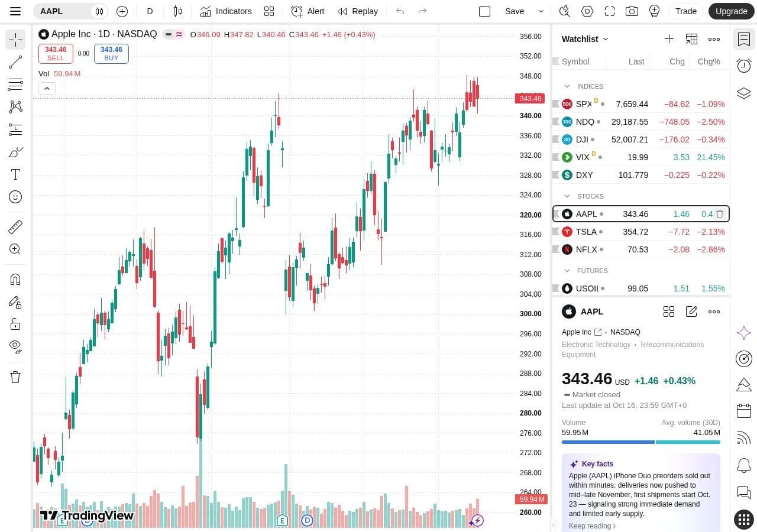Toggle hide all drawings eye icon
The width and height of the screenshot is (757, 532).
pos(15,346)
